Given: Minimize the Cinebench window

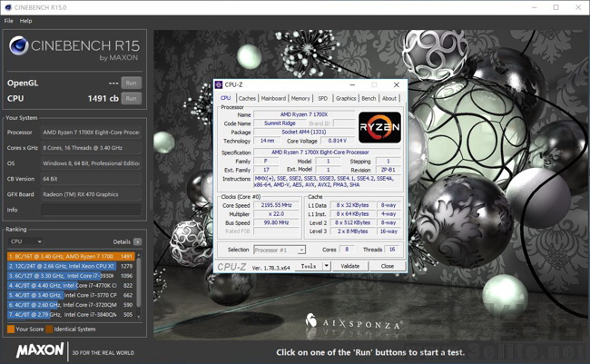Looking at the screenshot, I should 535,7.
